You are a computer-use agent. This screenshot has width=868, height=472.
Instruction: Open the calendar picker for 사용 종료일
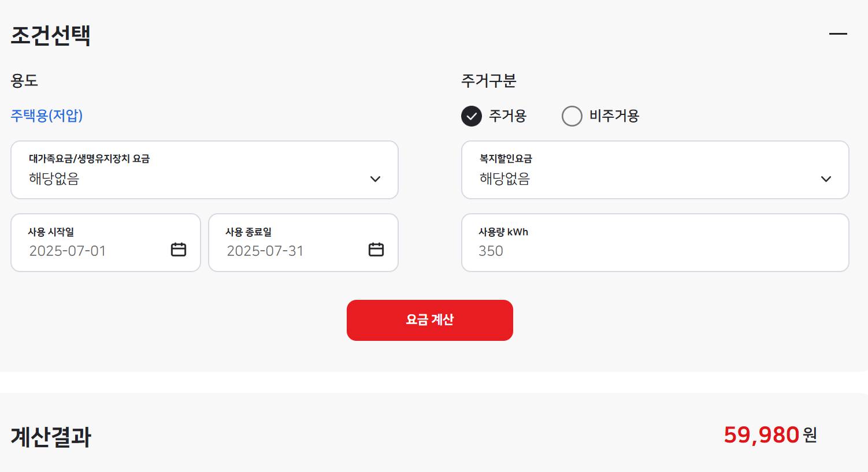376,250
